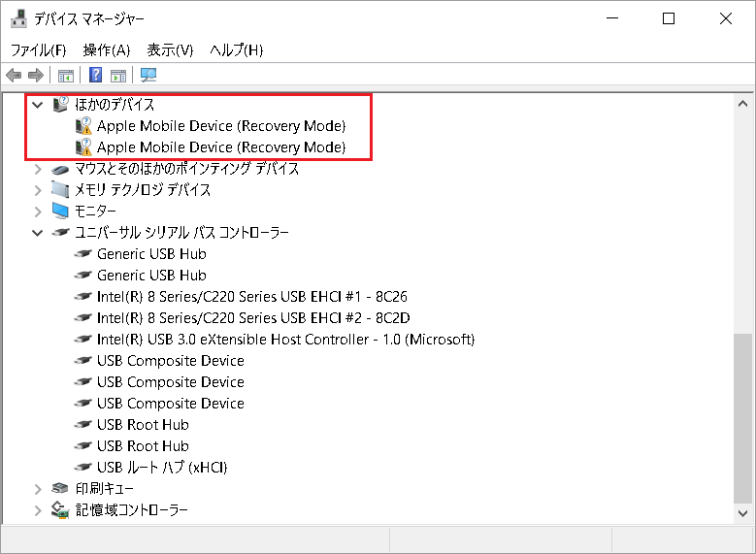Image resolution: width=756 pixels, height=554 pixels.
Task: Click the second Apple Mobile Device warning icon
Action: click(x=83, y=147)
